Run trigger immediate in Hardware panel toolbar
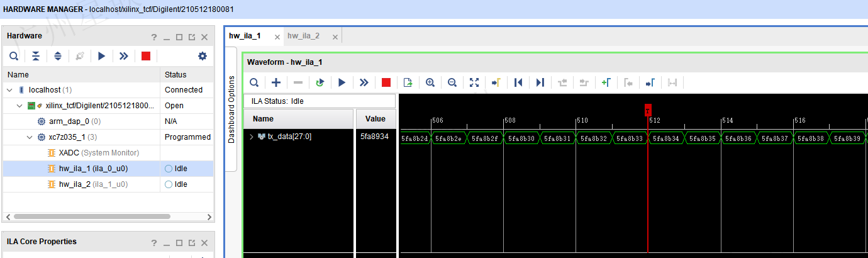This screenshot has height=258, width=868. 124,56
